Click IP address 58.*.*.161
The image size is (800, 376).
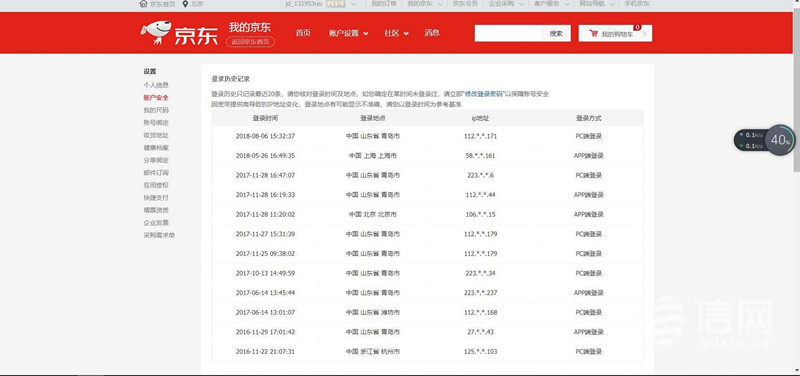coord(481,156)
